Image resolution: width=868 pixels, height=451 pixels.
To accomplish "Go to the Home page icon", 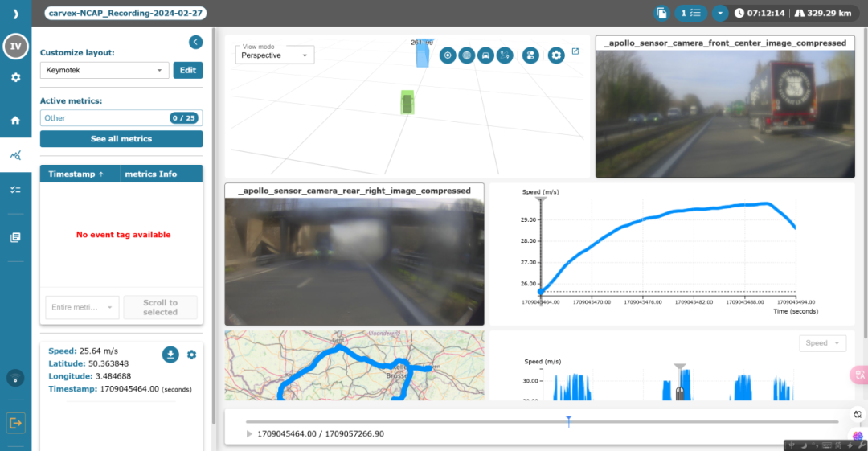I will coord(15,121).
